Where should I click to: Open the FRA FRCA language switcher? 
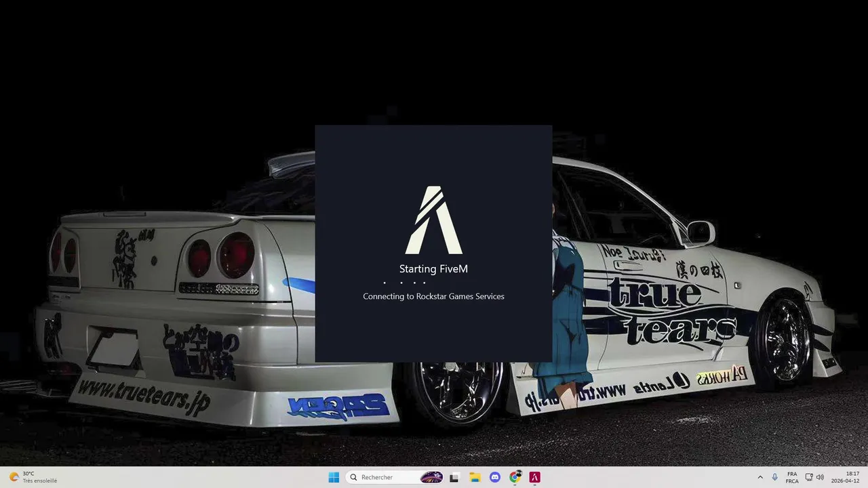[x=792, y=477]
